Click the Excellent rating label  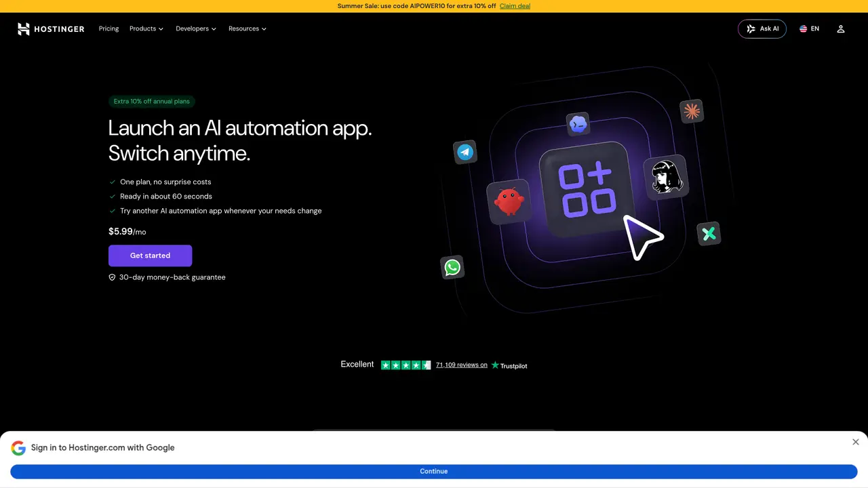tap(357, 365)
